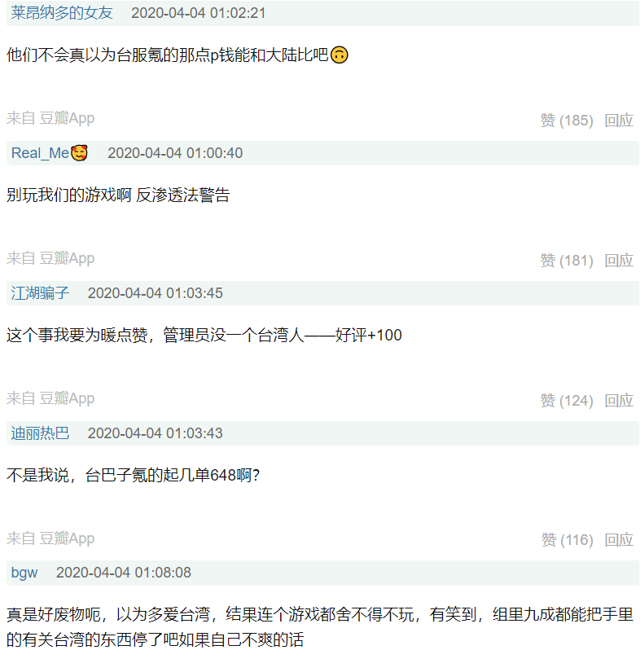Click the timestamp 2020-04-04 01:08:08
The width and height of the screenshot is (640, 672).
[124, 573]
